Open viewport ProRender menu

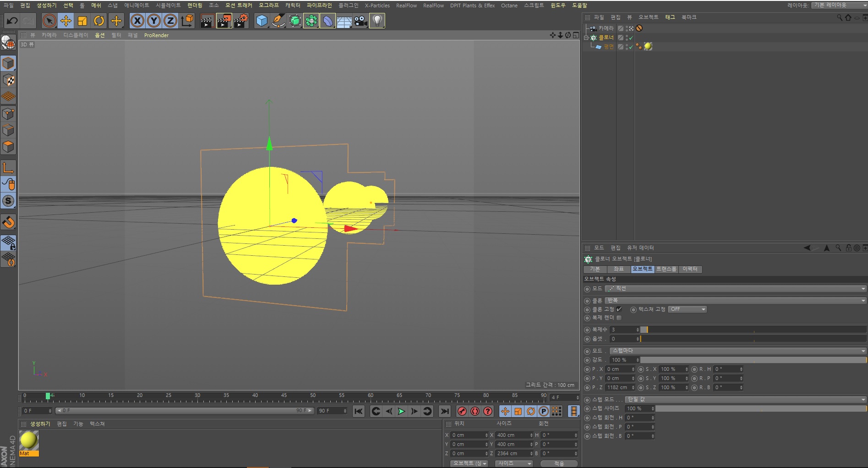pyautogui.click(x=156, y=35)
